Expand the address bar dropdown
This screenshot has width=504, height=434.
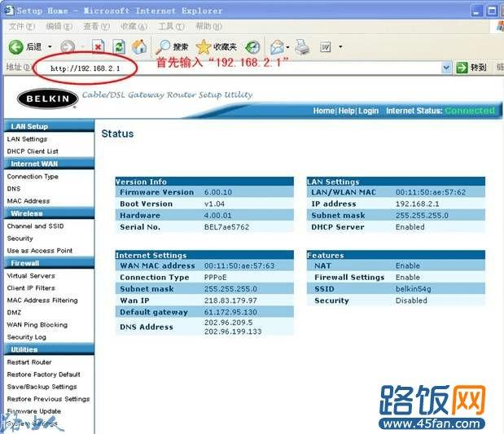446,68
